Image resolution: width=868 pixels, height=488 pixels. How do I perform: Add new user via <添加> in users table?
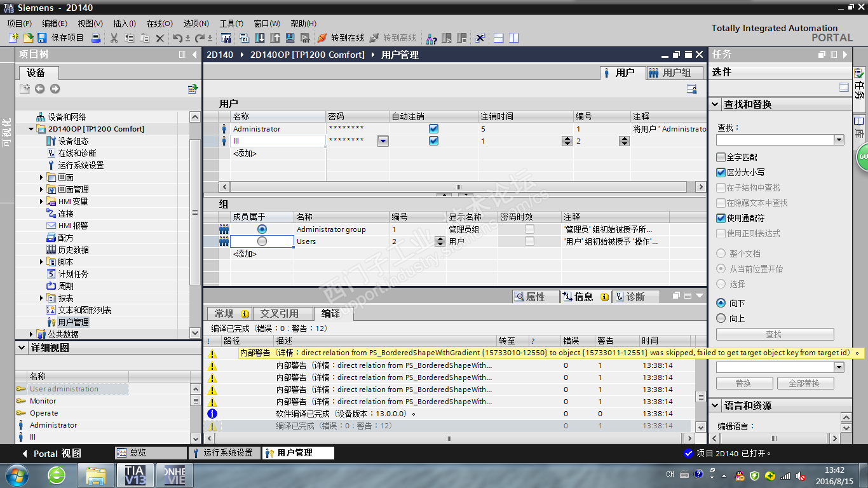tap(245, 153)
